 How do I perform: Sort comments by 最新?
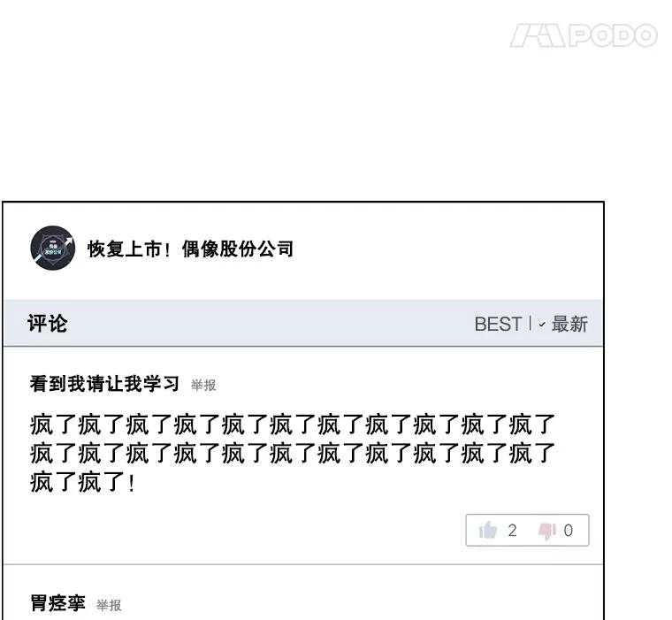coord(569,324)
